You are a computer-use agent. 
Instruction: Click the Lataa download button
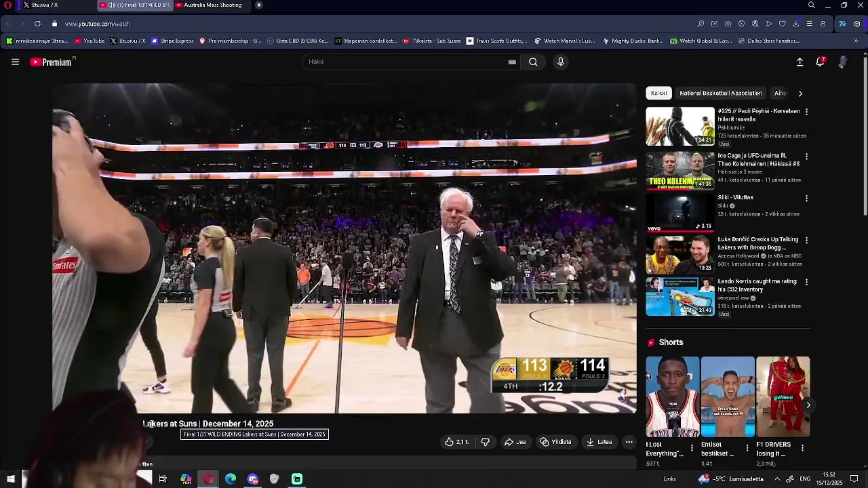coord(599,442)
